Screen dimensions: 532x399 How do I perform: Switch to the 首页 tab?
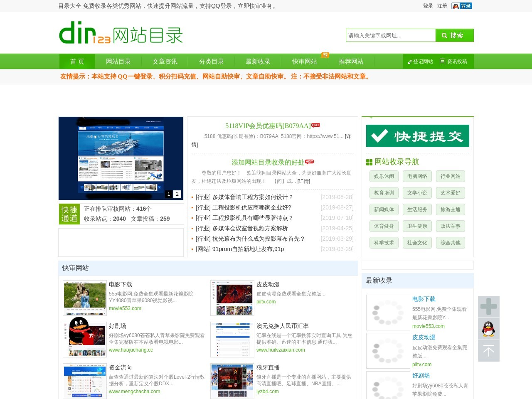tap(77, 61)
